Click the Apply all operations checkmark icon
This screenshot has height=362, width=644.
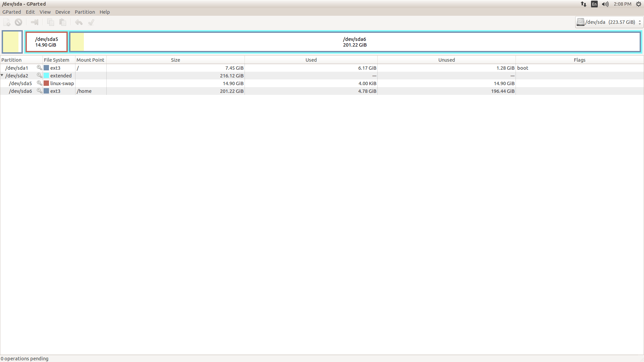pyautogui.click(x=91, y=22)
